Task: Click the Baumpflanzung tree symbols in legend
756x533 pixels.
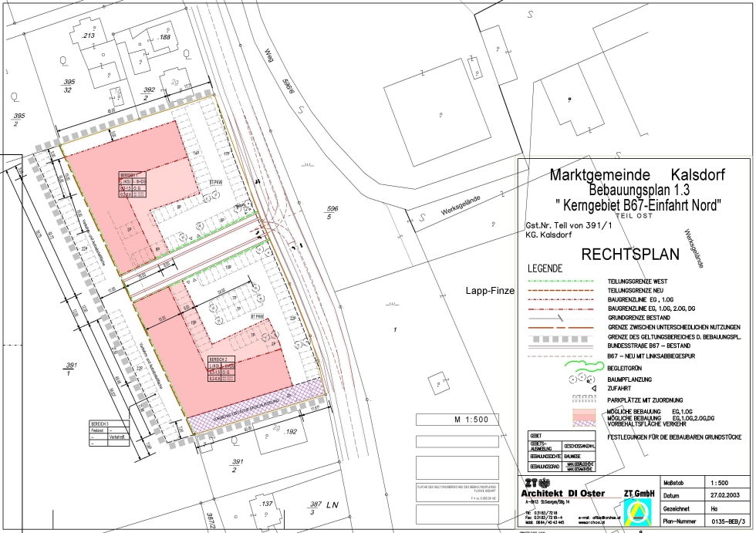Action: pyautogui.click(x=582, y=379)
